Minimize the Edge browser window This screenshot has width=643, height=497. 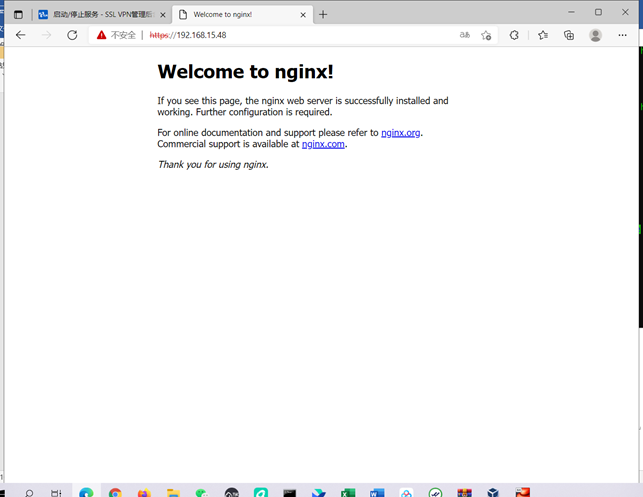(x=571, y=12)
